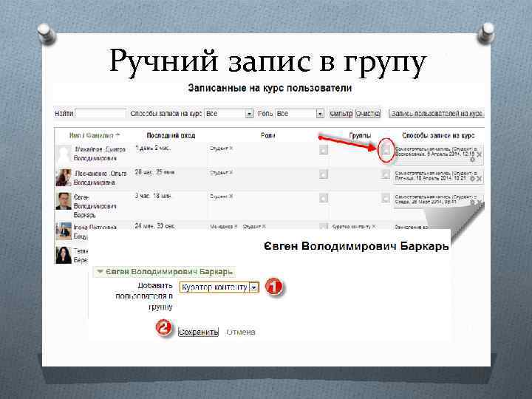The width and height of the screenshot is (532, 399).
Task: Open Лесчаненко Ольга Володимирівна profile link
Action: point(100,178)
